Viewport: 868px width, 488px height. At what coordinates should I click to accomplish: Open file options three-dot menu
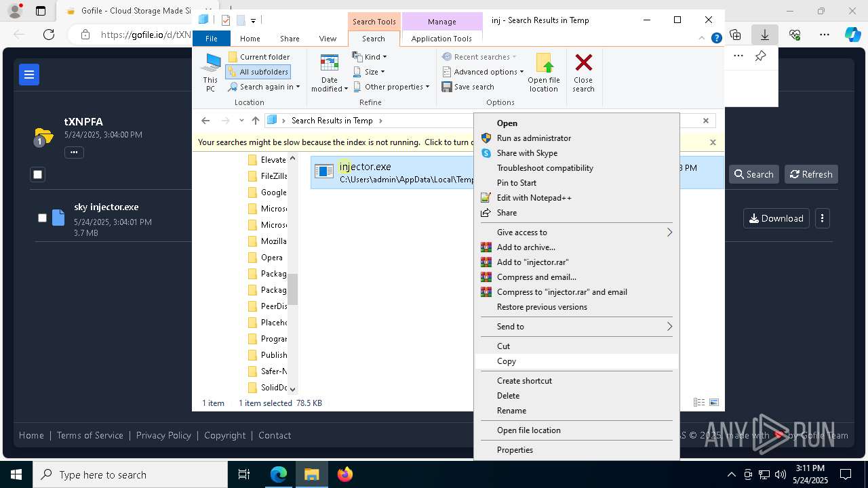[x=822, y=218]
